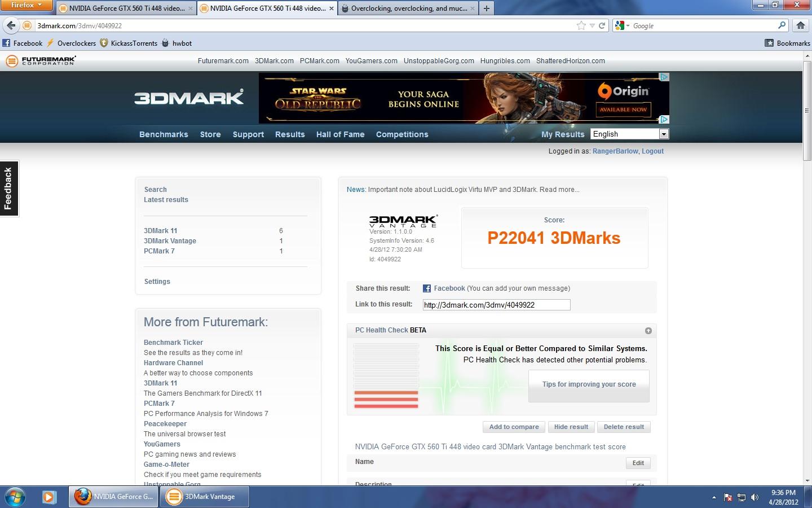Image resolution: width=812 pixels, height=508 pixels.
Task: Open the Support menu item
Action: point(248,134)
